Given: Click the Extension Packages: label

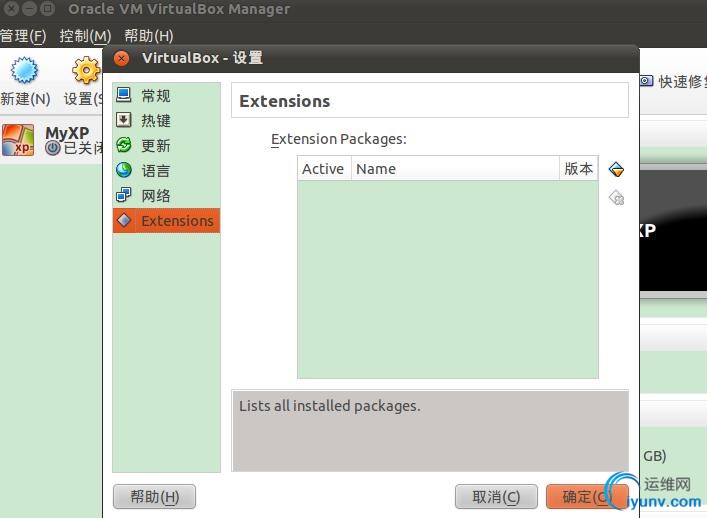Looking at the screenshot, I should click(339, 139).
